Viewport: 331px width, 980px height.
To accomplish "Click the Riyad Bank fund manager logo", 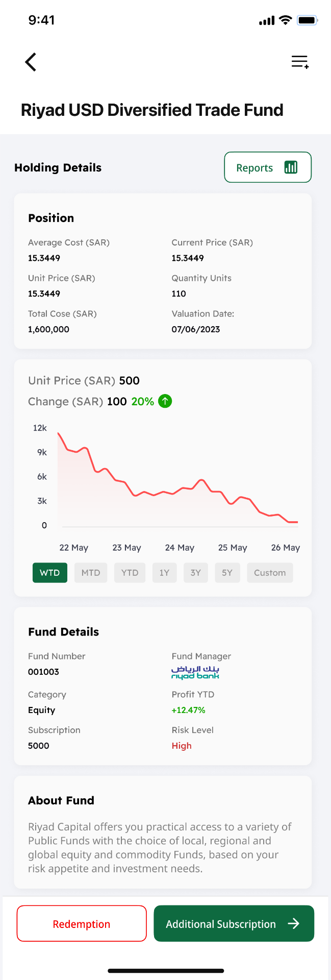I will tap(195, 673).
